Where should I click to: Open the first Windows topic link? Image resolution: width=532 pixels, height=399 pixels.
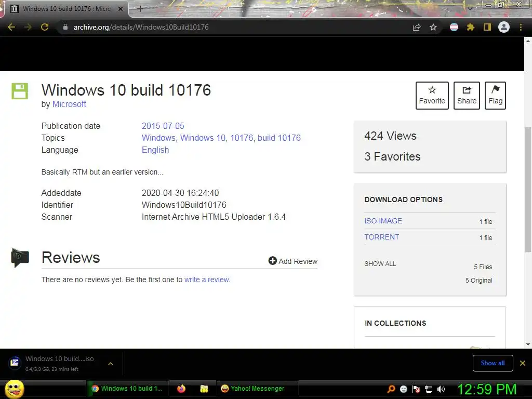click(158, 138)
